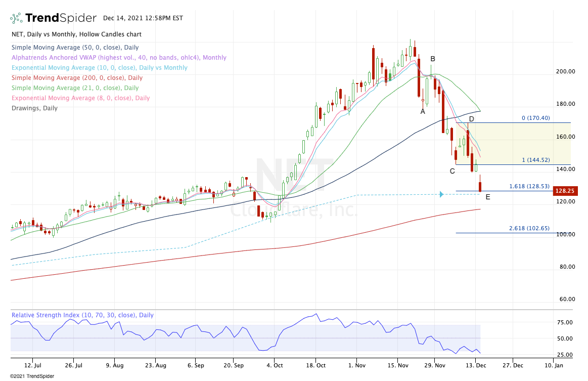
Task: Click the Fibonacci '2.618 (102.65)' level label
Action: pyautogui.click(x=529, y=228)
